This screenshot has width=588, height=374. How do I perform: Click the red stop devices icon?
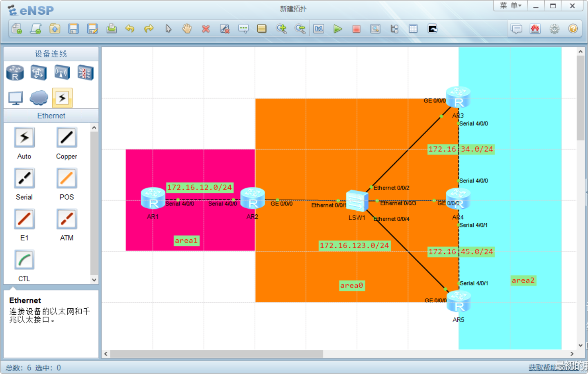point(356,29)
